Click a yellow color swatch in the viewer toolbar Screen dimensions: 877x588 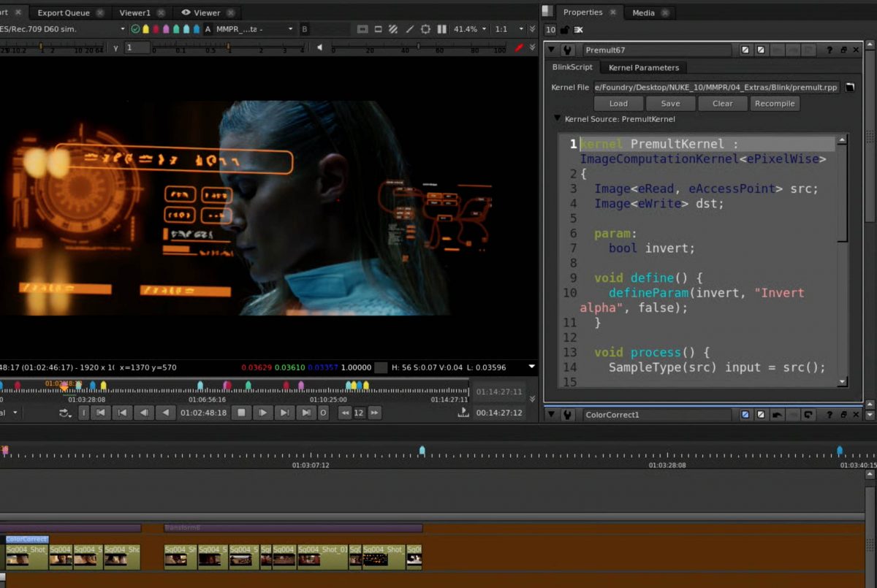pos(145,27)
